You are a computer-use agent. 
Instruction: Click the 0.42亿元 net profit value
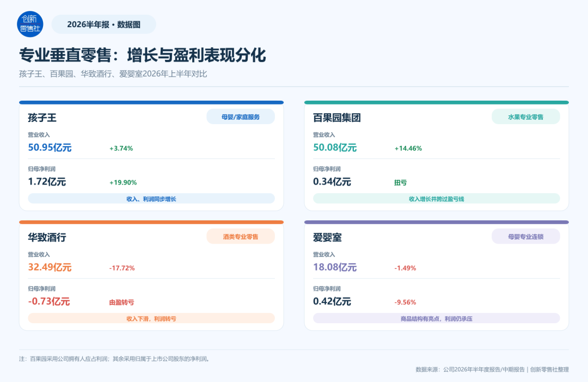[x=332, y=301]
